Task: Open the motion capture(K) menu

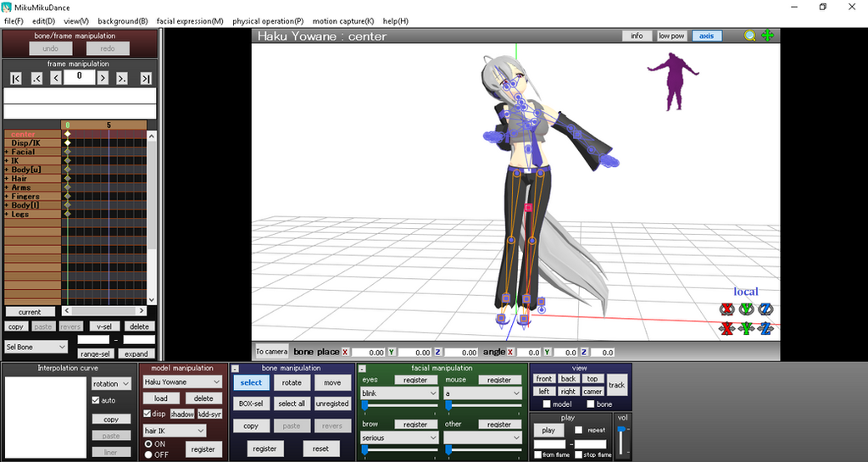Action: pyautogui.click(x=343, y=21)
